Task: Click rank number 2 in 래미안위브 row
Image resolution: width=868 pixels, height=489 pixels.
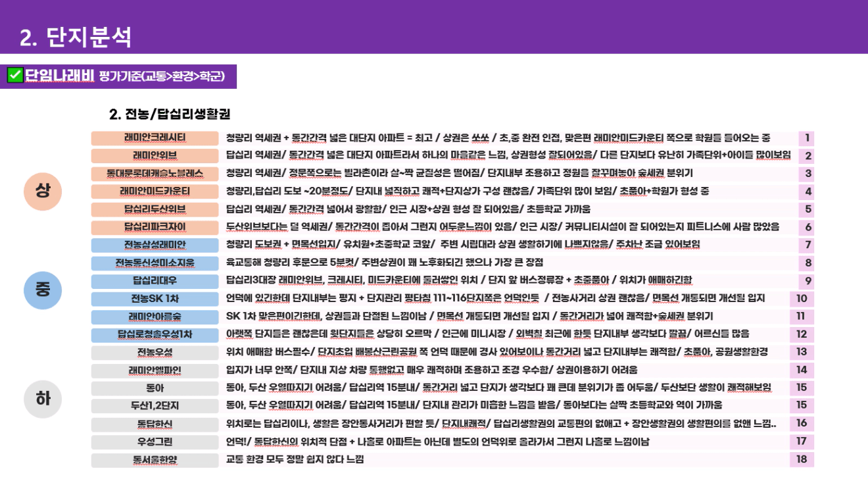Action: tap(807, 156)
